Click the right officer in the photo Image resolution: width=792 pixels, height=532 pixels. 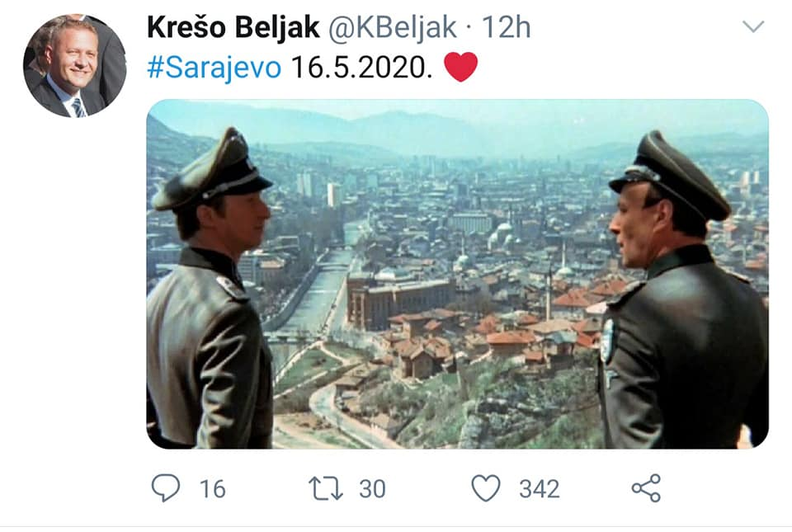[683, 293]
